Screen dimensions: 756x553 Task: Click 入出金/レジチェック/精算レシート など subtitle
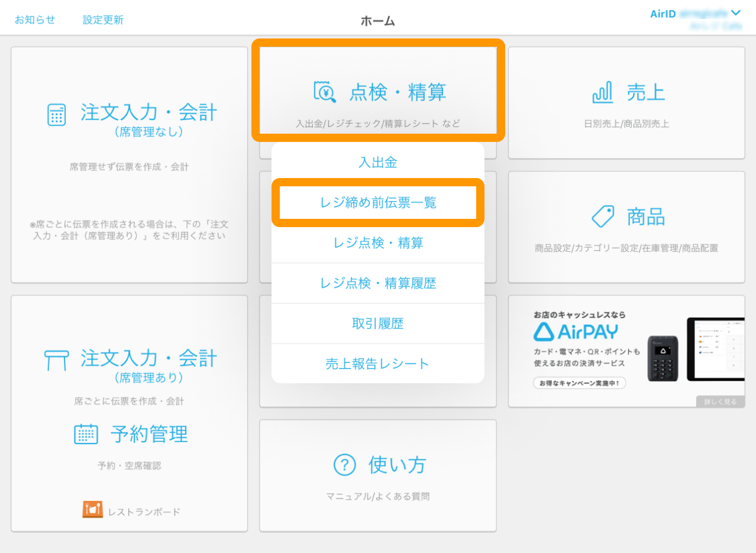(378, 124)
